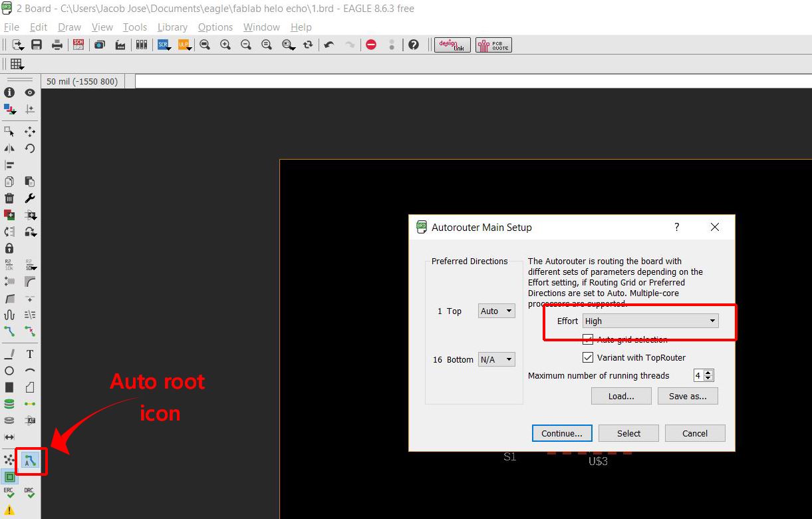Open the Library menu
This screenshot has width=812, height=519.
[x=172, y=27]
